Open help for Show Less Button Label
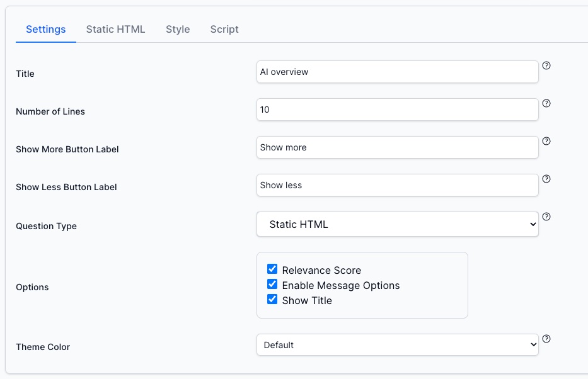Image resolution: width=588 pixels, height=379 pixels. 546,179
